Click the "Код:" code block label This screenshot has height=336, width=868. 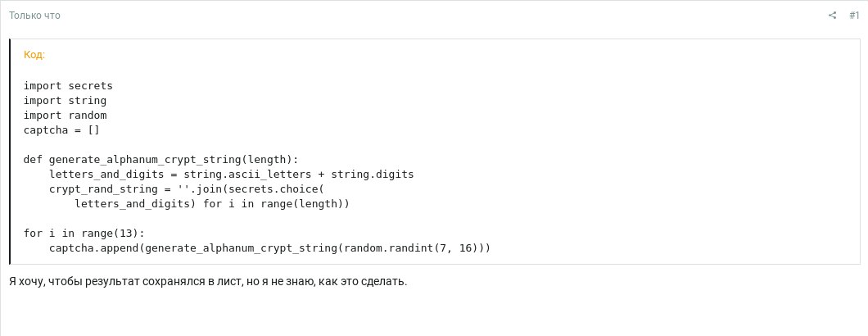point(34,55)
